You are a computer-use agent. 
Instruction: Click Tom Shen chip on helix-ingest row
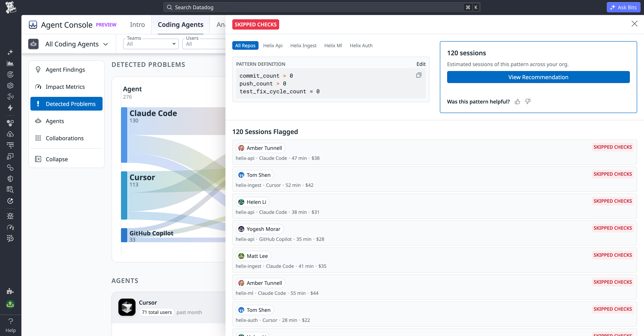(255, 175)
